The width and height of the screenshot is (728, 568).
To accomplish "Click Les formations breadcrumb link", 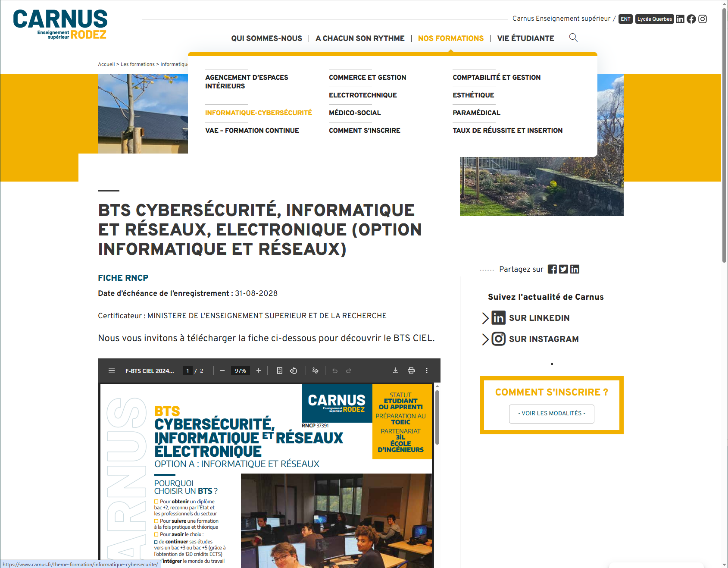I will click(137, 64).
